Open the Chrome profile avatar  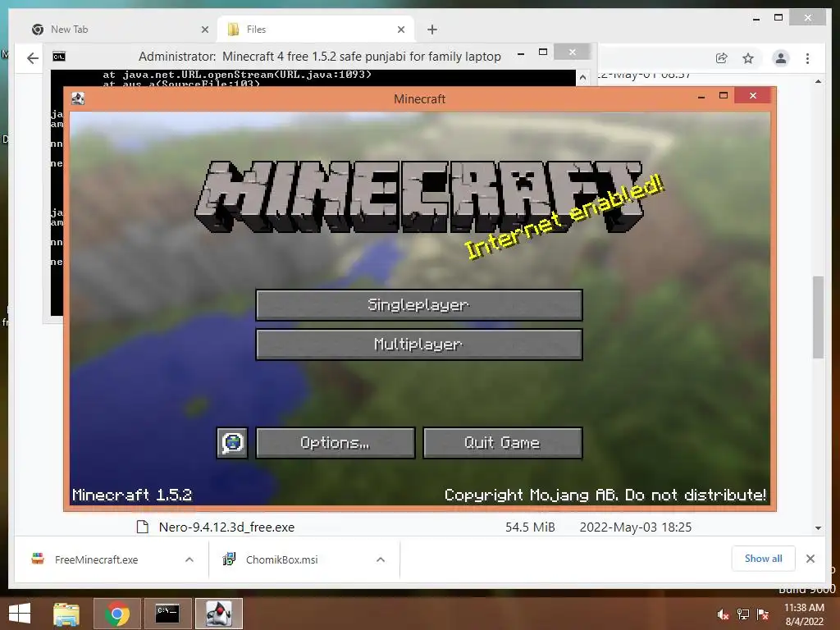click(x=781, y=58)
